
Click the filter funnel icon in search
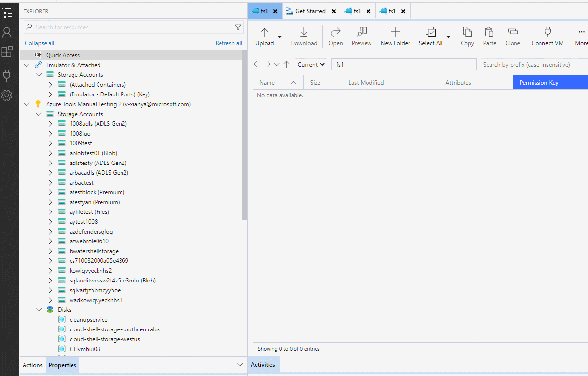pos(238,27)
